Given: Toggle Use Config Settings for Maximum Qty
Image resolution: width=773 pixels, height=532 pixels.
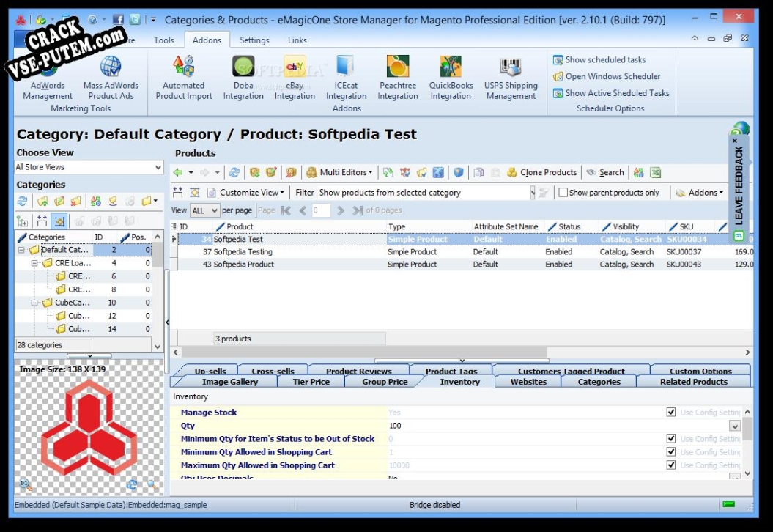Looking at the screenshot, I should (x=671, y=465).
